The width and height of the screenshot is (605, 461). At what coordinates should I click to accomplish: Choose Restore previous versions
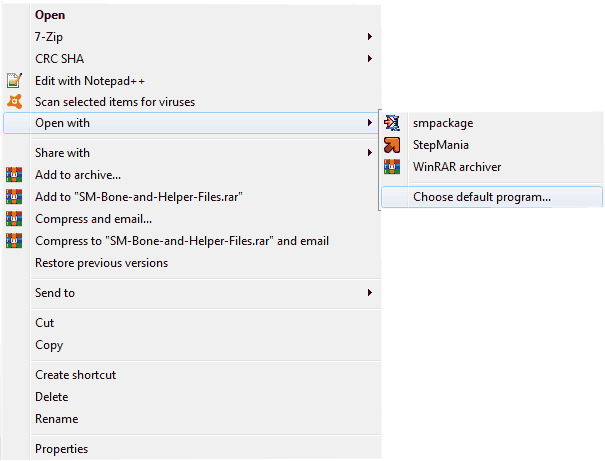[192, 263]
